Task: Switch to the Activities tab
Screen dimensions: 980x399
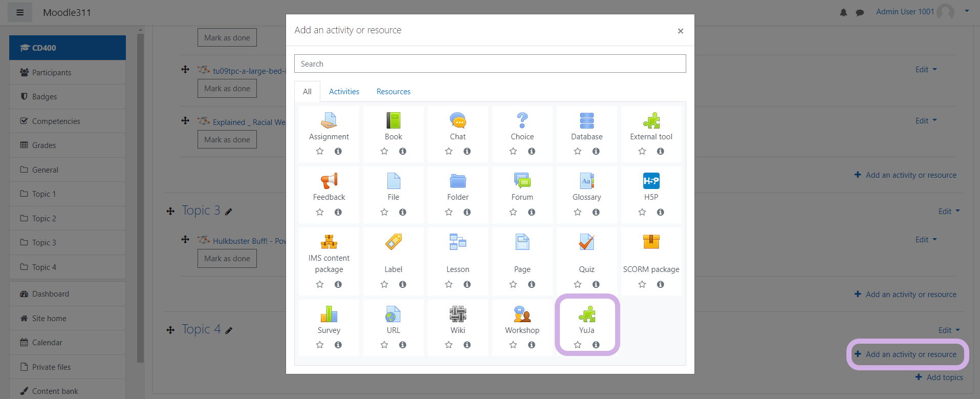Action: pyautogui.click(x=344, y=92)
